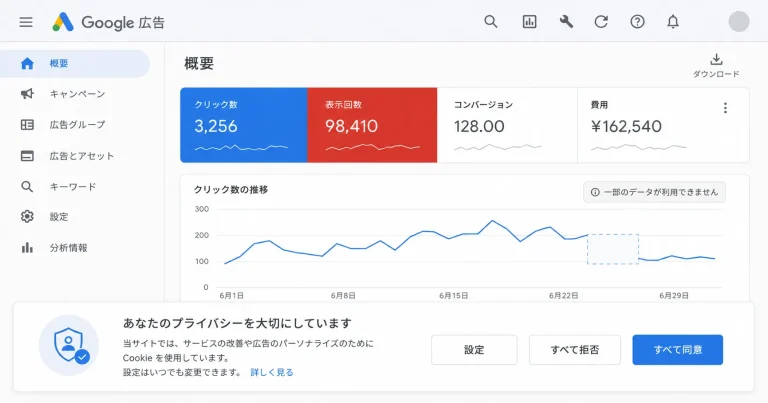Open the tools wrench icon
The height and width of the screenshot is (403, 768).
point(566,22)
